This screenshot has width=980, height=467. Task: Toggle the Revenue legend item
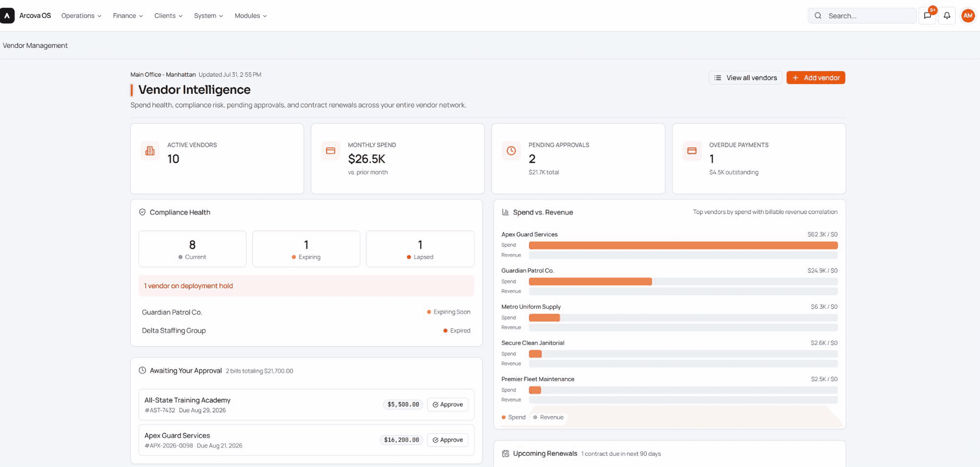click(548, 417)
